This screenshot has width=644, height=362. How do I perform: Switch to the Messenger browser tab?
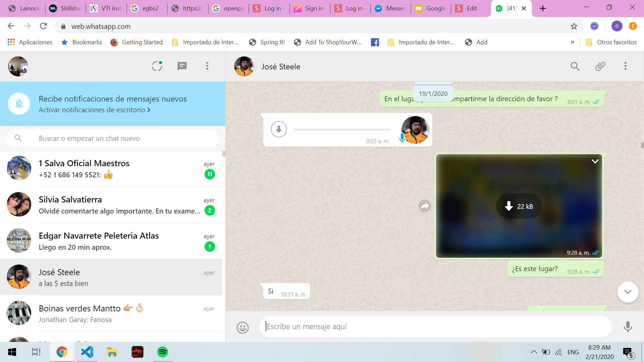(x=390, y=8)
